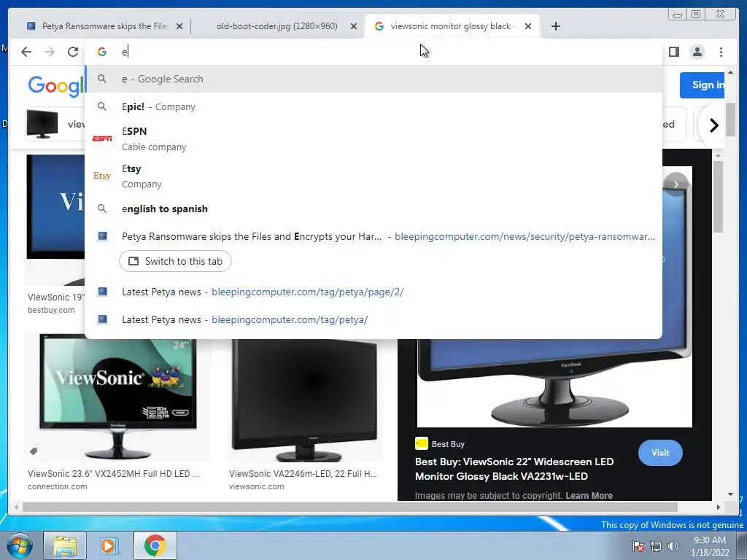Click the large ViewSonic monitor preview image
The width and height of the screenshot is (747, 560).
click(554, 384)
